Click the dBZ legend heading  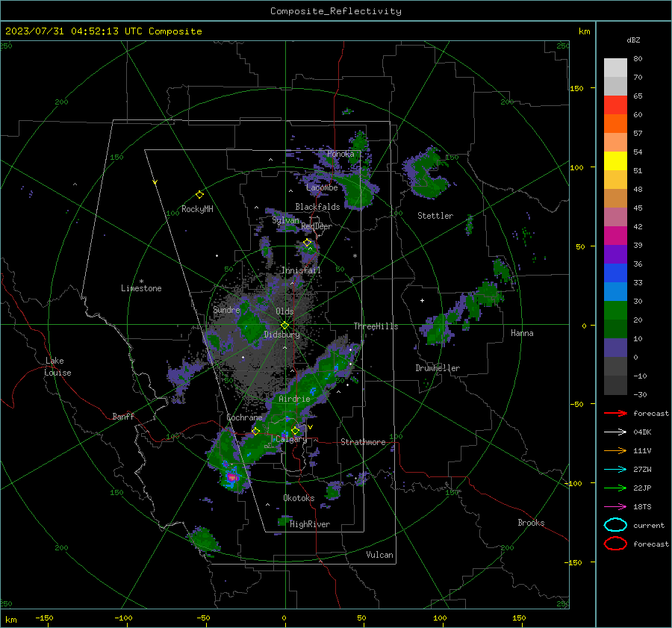(x=633, y=40)
